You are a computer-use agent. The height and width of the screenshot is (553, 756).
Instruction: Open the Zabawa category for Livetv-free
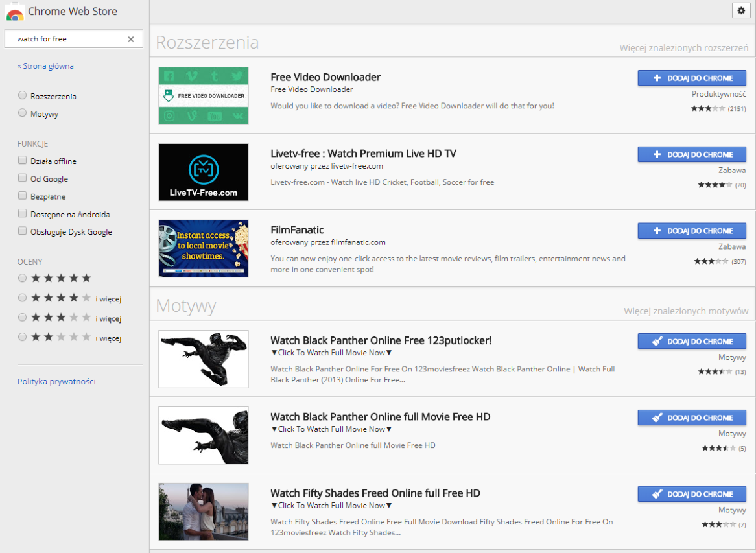point(732,170)
